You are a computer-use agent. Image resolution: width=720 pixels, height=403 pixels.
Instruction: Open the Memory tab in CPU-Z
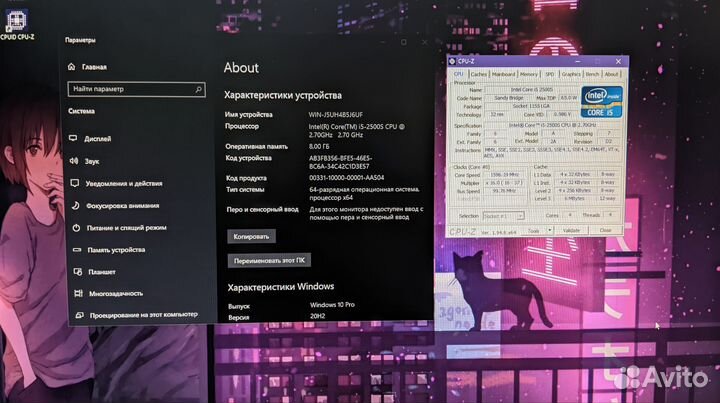coord(529,74)
